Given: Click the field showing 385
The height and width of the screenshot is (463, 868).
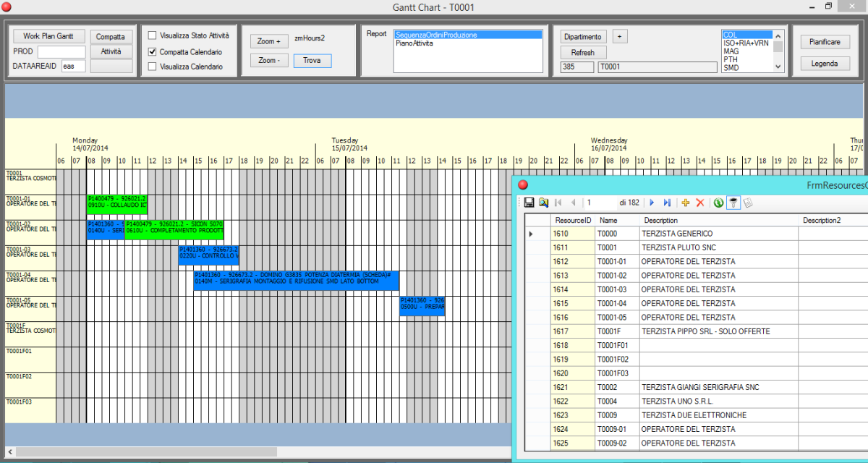Looking at the screenshot, I should (577, 67).
